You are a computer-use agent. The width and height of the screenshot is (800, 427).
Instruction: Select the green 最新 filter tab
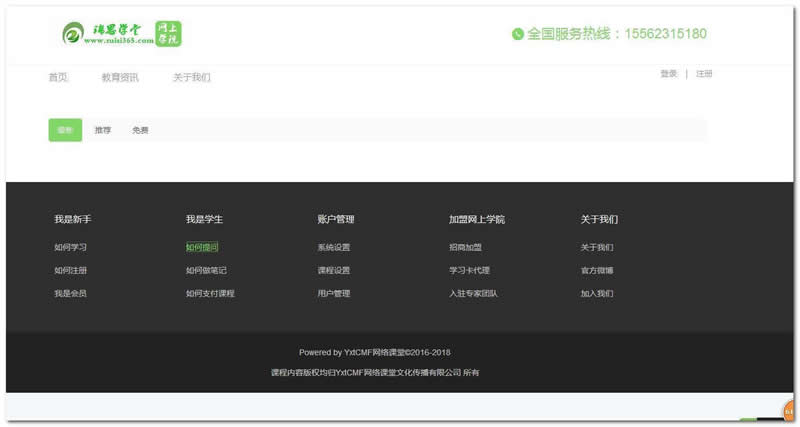65,130
